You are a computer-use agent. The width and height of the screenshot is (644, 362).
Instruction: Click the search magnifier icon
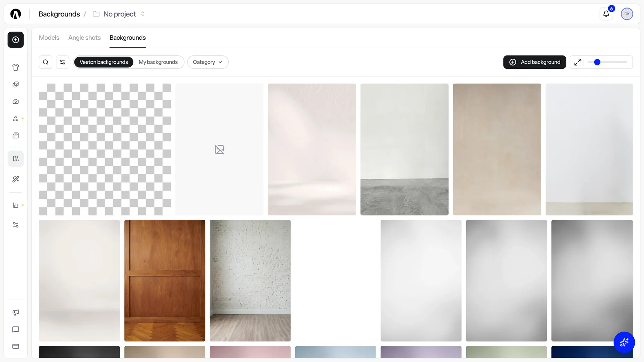[x=45, y=62]
